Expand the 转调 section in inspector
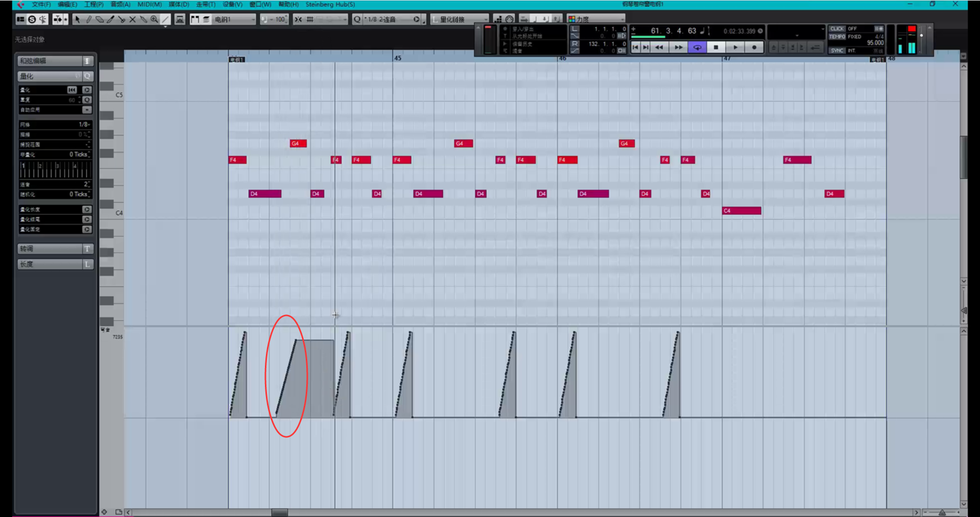 click(55, 249)
